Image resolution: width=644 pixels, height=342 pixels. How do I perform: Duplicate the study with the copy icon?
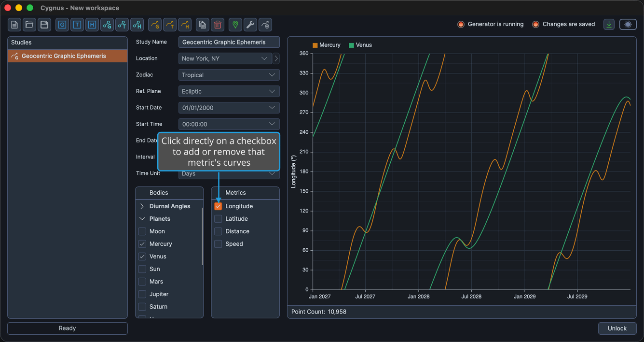pyautogui.click(x=203, y=25)
